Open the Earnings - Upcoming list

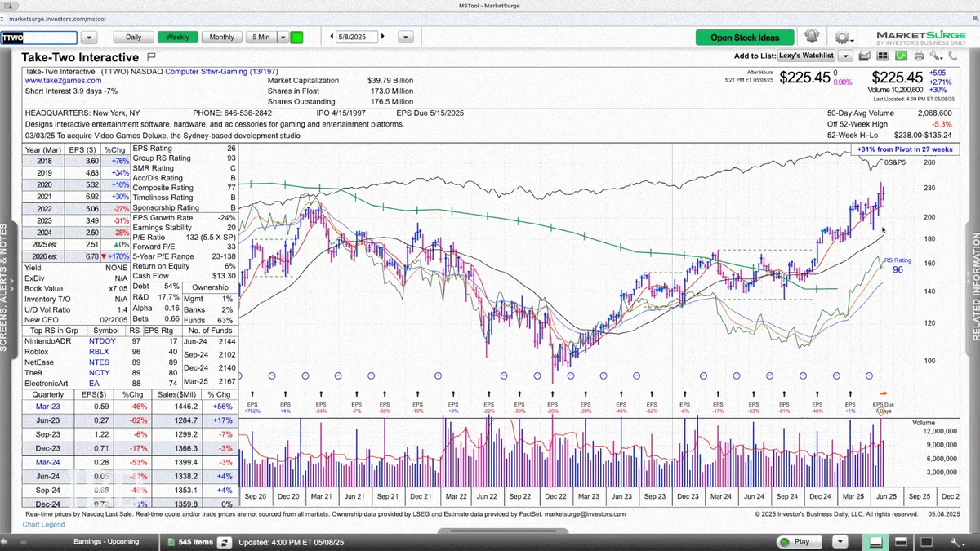[106, 542]
